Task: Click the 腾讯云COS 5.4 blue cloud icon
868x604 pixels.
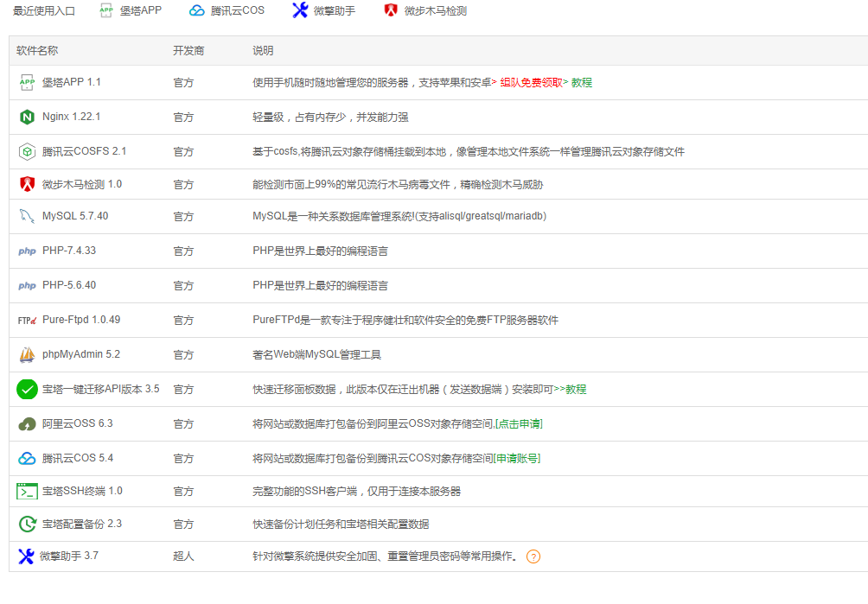Action: tap(27, 459)
